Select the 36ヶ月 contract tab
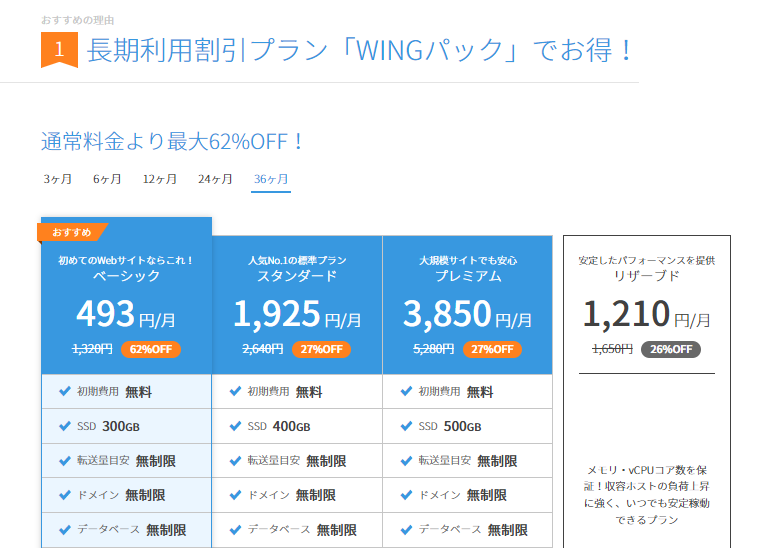The width and height of the screenshot is (765, 548). click(x=271, y=179)
